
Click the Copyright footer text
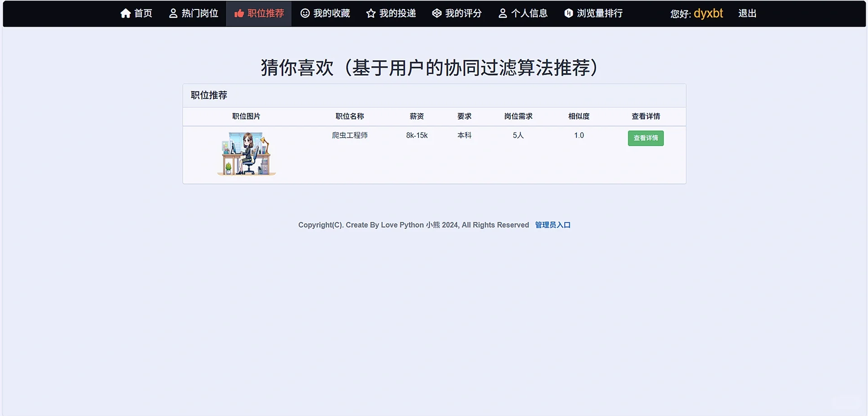[413, 225]
